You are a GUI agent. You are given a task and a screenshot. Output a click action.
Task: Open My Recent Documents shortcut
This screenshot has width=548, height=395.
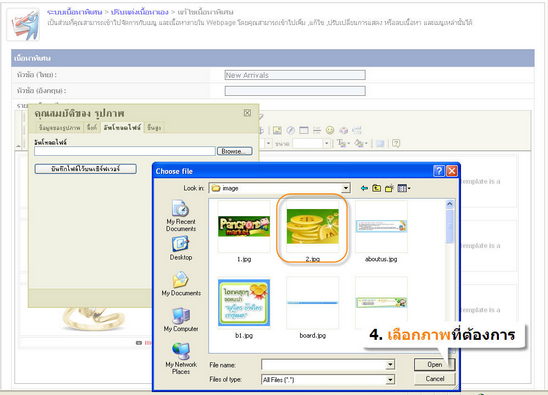(181, 216)
